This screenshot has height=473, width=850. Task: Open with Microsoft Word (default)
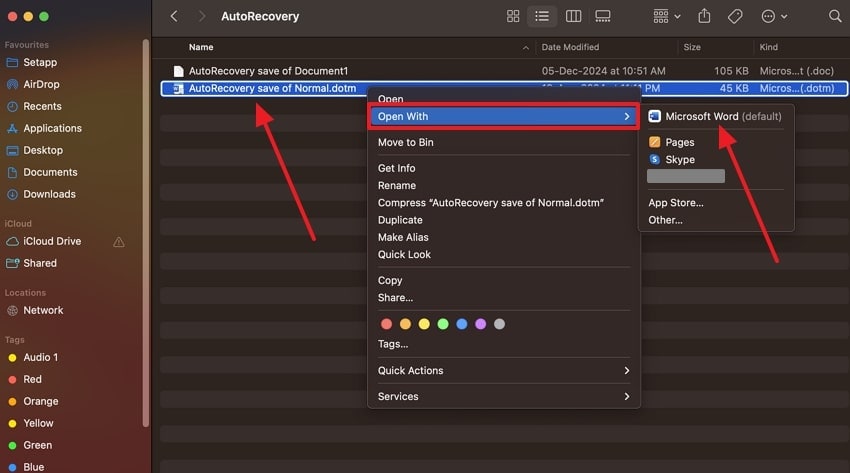click(x=716, y=116)
